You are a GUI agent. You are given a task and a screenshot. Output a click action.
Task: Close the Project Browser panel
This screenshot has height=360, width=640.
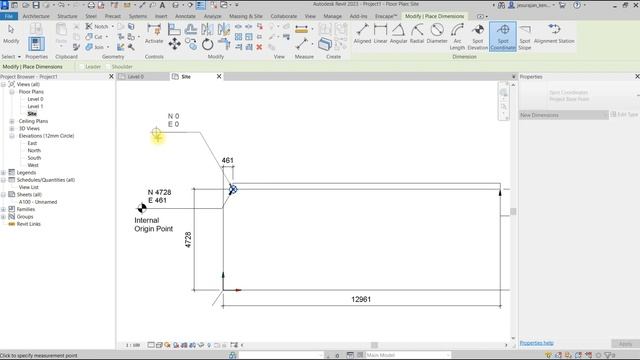point(111,77)
